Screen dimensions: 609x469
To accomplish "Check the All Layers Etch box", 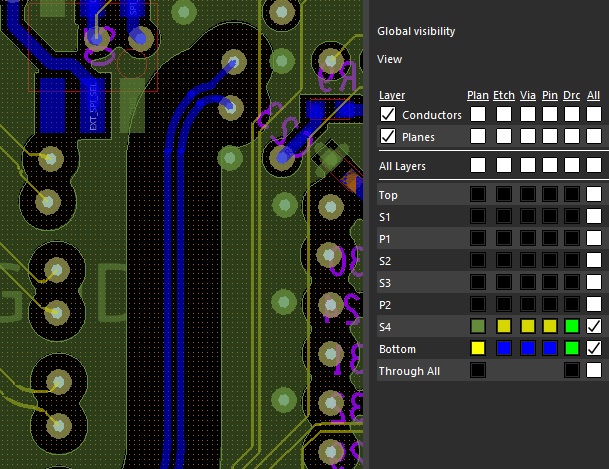I will 503,165.
